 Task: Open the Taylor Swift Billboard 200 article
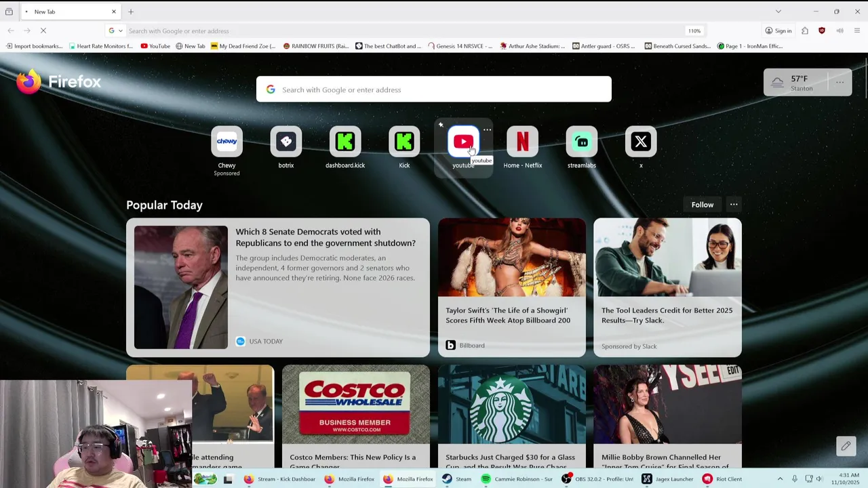512,287
